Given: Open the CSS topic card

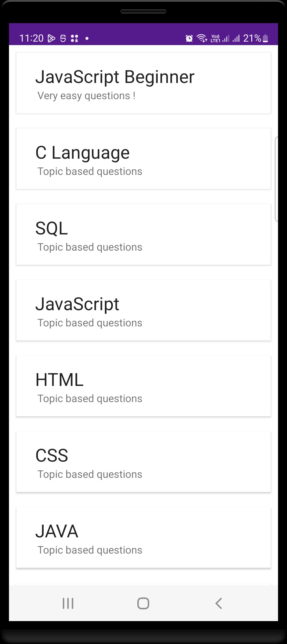Looking at the screenshot, I should pyautogui.click(x=143, y=462).
